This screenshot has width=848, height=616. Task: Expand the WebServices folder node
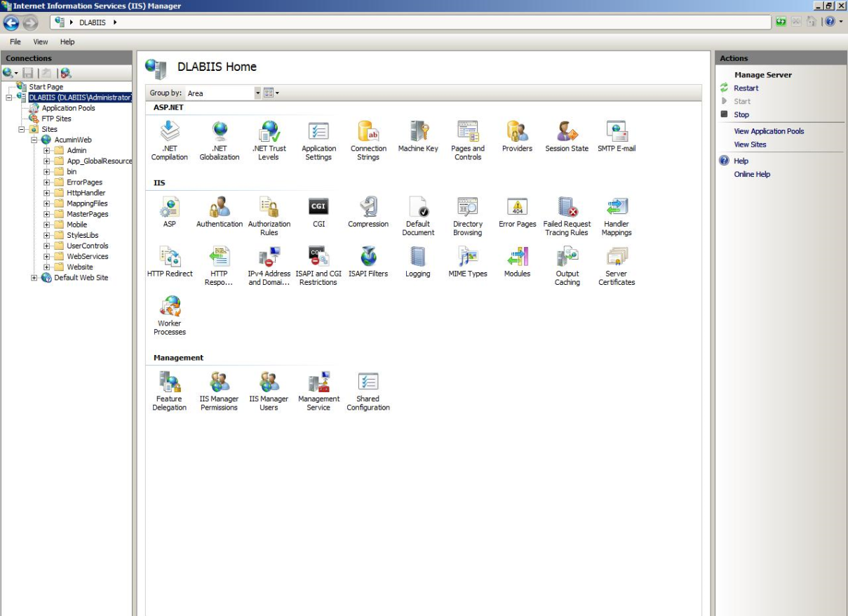[x=47, y=257]
